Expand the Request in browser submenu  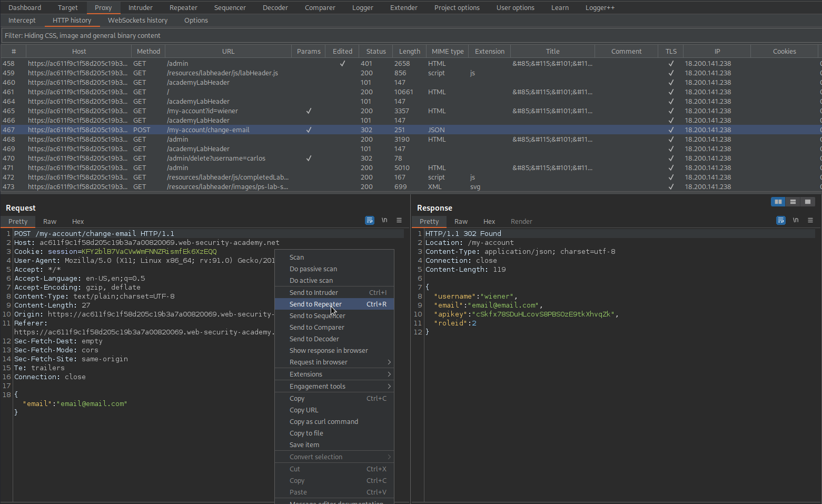(334, 362)
